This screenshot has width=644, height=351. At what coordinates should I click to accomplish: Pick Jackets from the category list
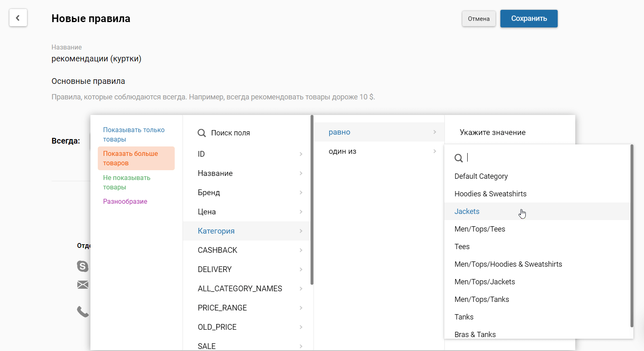(467, 211)
